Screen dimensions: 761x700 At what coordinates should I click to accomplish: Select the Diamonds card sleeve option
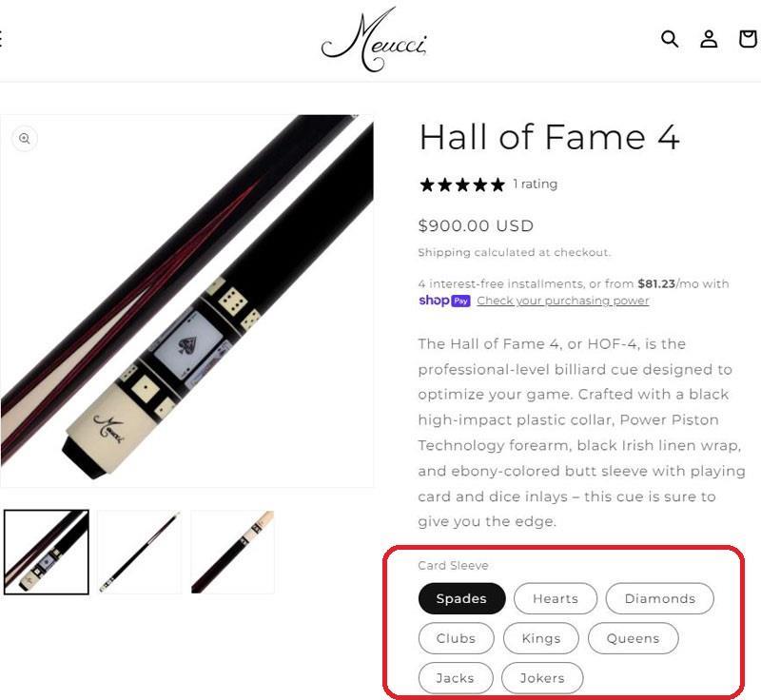click(x=659, y=598)
